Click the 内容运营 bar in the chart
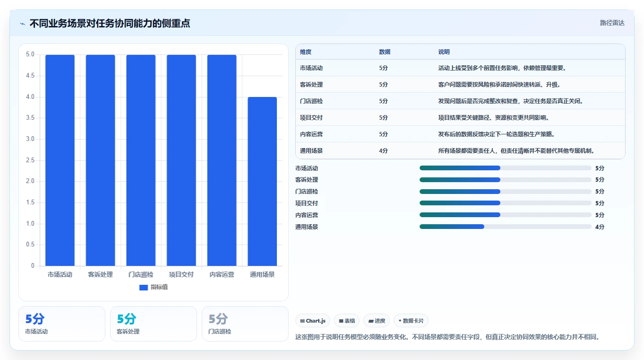This screenshot has height=360, width=644. pyautogui.click(x=222, y=160)
